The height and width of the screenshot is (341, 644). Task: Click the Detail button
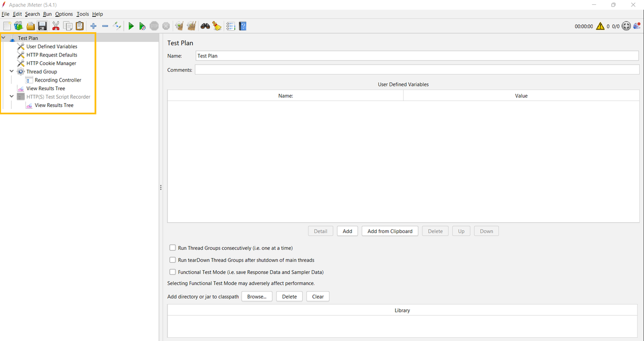320,231
